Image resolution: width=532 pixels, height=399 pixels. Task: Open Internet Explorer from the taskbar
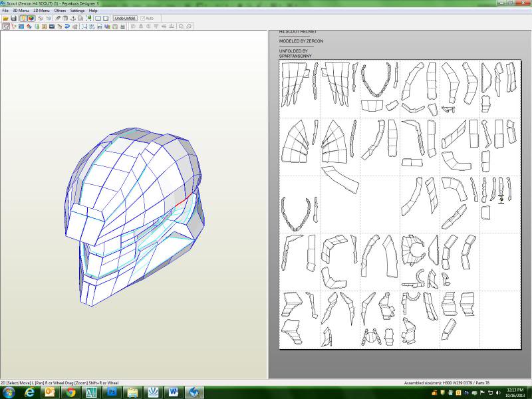point(29,392)
